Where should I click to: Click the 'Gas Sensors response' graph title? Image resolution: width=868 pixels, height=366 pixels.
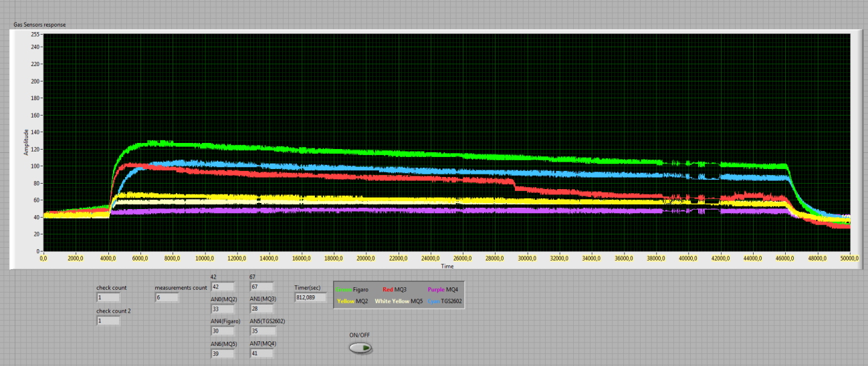(x=39, y=25)
